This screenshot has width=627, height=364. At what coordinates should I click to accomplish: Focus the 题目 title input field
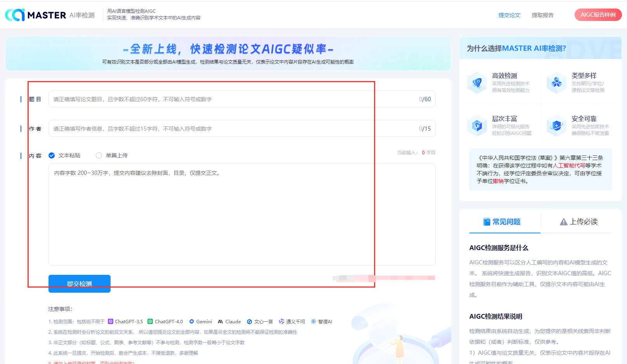[x=242, y=99]
